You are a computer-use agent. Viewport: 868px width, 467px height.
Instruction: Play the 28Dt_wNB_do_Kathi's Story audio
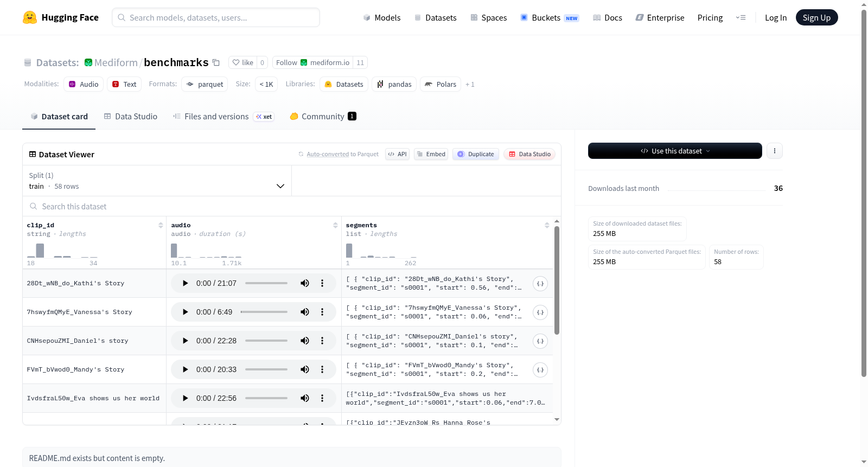[x=185, y=283]
